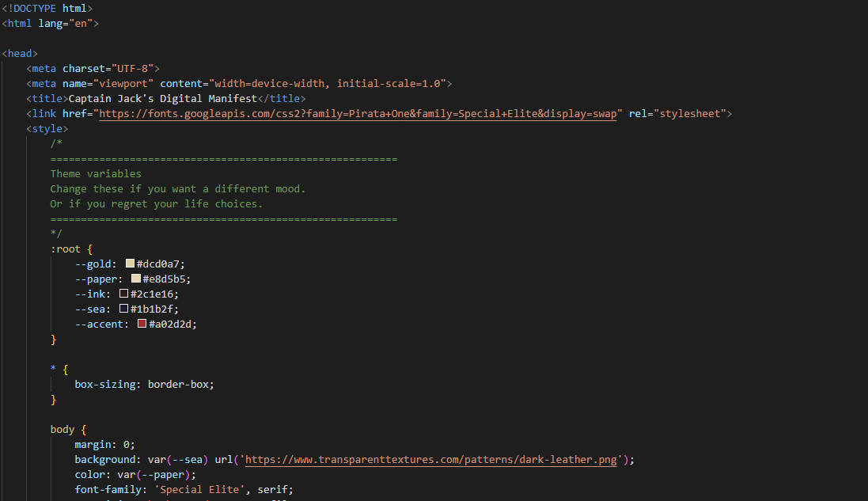The height and width of the screenshot is (501, 868).
Task: Place cursor in the title text 'Captain Jack's Digital Manifest'
Action: point(163,98)
